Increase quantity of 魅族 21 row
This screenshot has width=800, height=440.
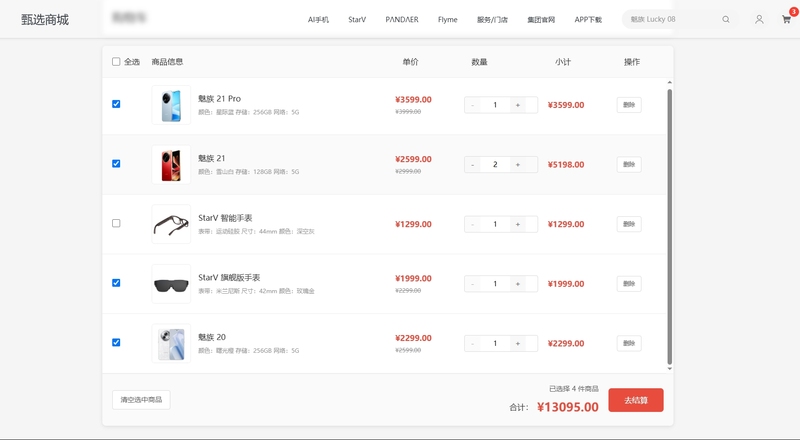(518, 165)
